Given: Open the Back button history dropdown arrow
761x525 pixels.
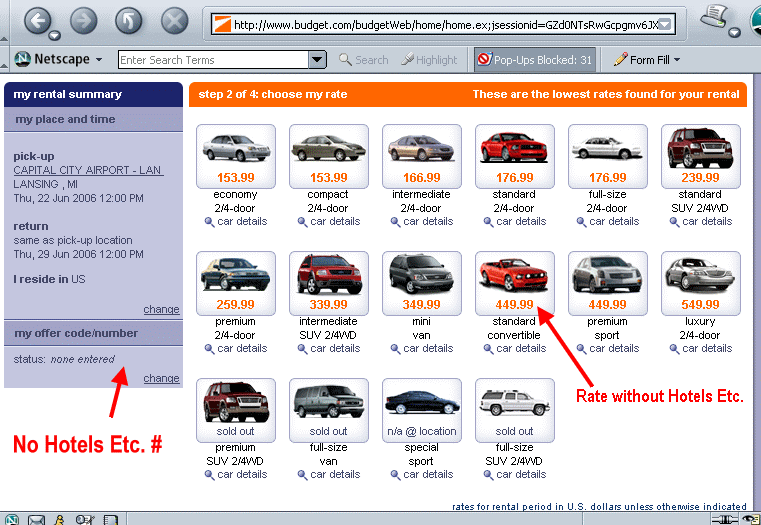Looking at the screenshot, I should (55, 35).
